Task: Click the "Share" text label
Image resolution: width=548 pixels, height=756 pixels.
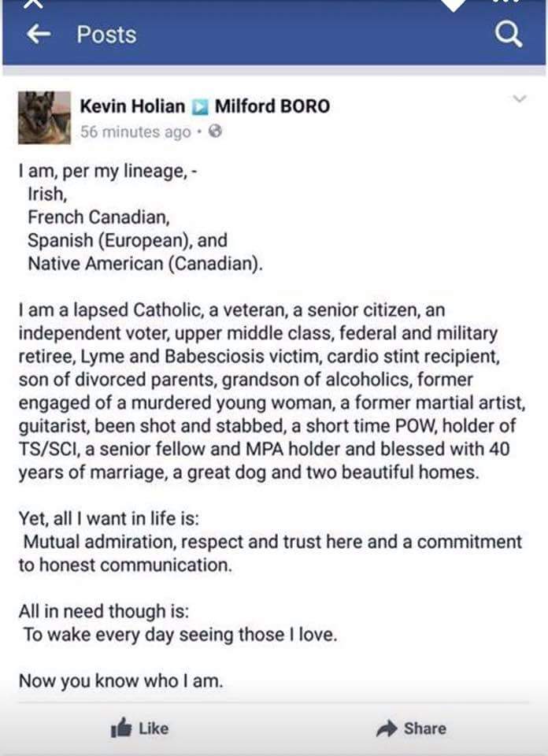Action: tap(424, 728)
